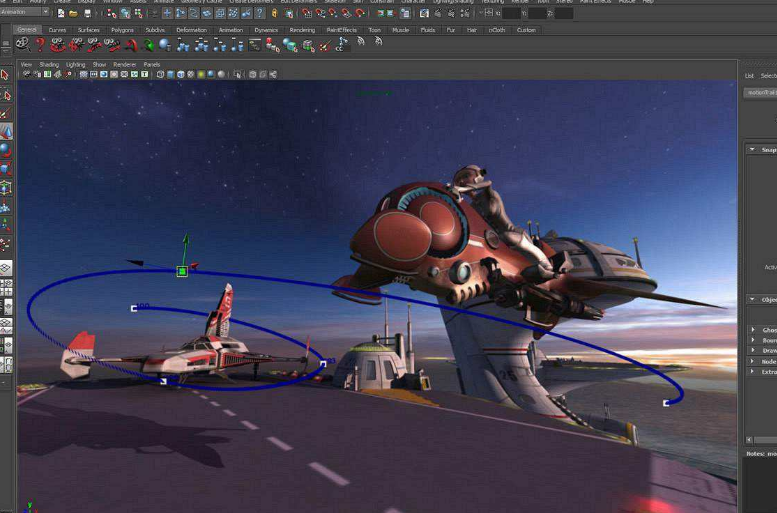Click the green curved arrow shelf icon
This screenshot has height=513, width=777.
(148, 46)
